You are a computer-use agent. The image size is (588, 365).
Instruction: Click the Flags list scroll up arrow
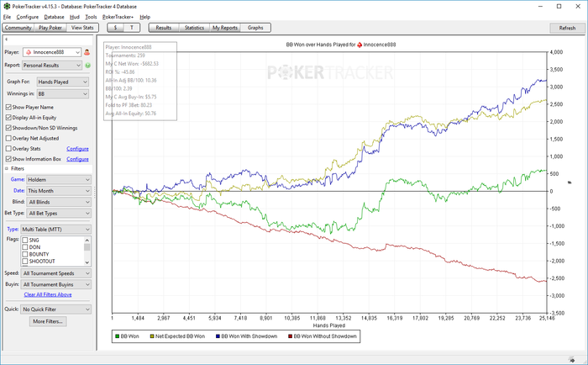click(87, 240)
